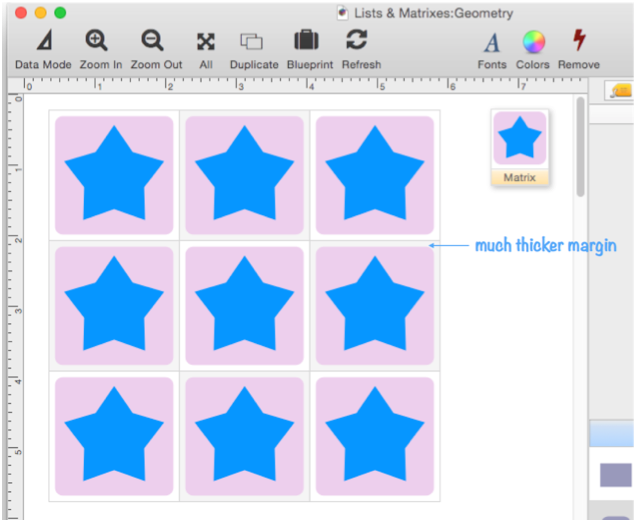Click the Matrix label tag
Screen dimensions: 636x522
(x=520, y=177)
